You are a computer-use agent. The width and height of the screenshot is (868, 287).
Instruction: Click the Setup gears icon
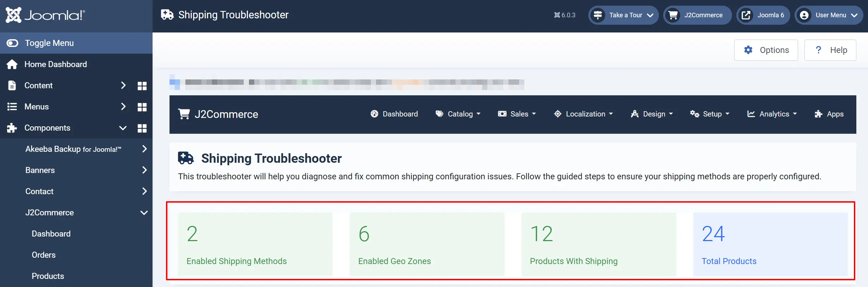click(x=695, y=114)
